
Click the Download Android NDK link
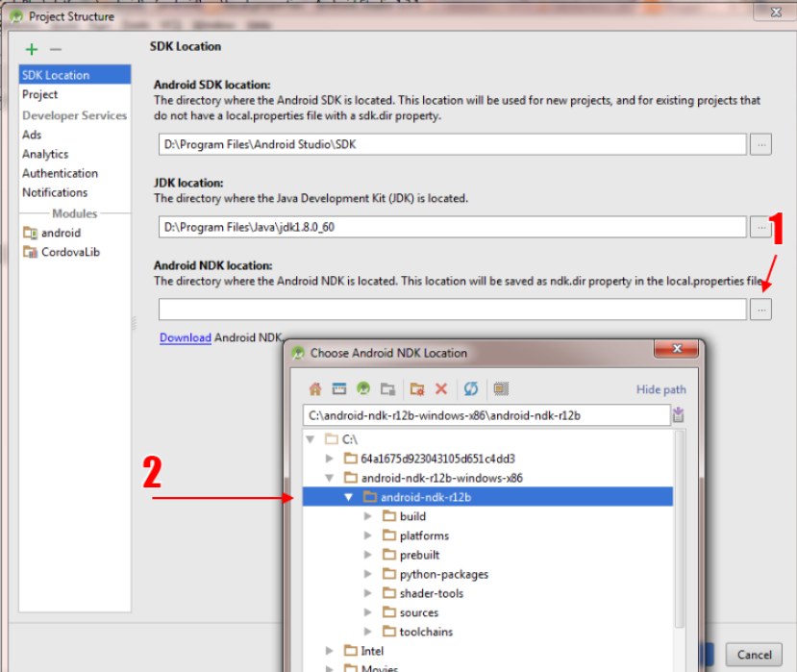pyautogui.click(x=185, y=337)
